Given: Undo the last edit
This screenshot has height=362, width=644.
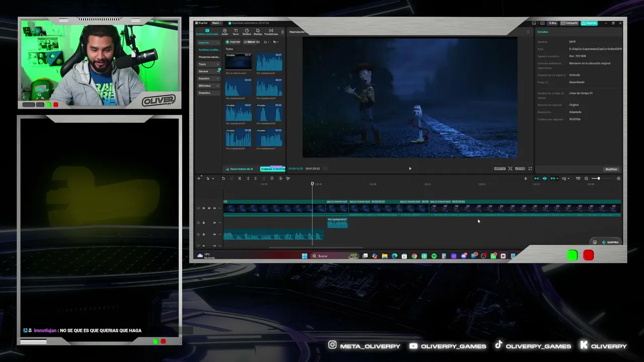Looking at the screenshot, I should pyautogui.click(x=223, y=178).
